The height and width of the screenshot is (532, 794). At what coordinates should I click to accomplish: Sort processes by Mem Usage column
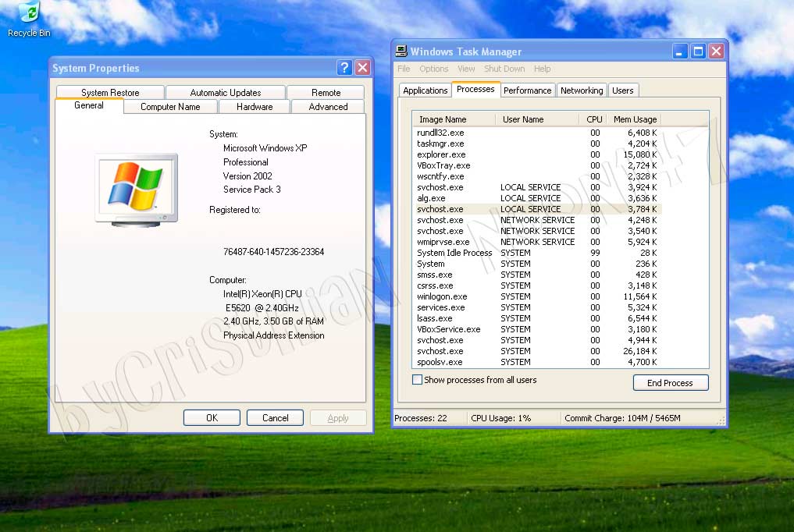coord(634,119)
